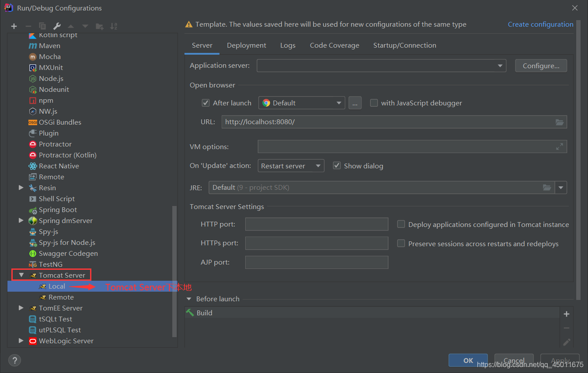Click the ellipsis browser settings button
The width and height of the screenshot is (588, 373).
(x=355, y=103)
